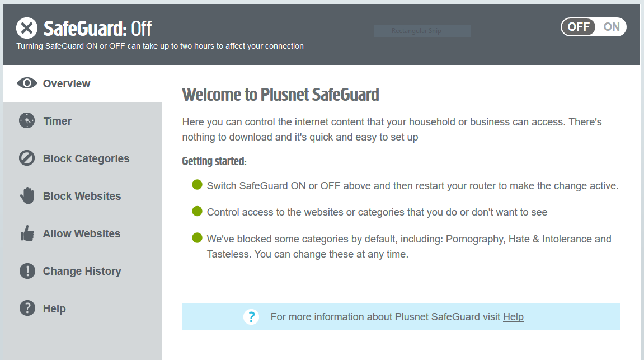Click the question icon in the info banner

tap(251, 317)
